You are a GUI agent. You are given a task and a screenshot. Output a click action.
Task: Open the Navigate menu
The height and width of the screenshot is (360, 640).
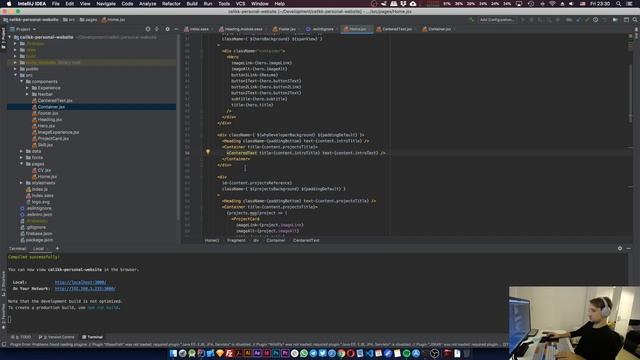tap(106, 4)
